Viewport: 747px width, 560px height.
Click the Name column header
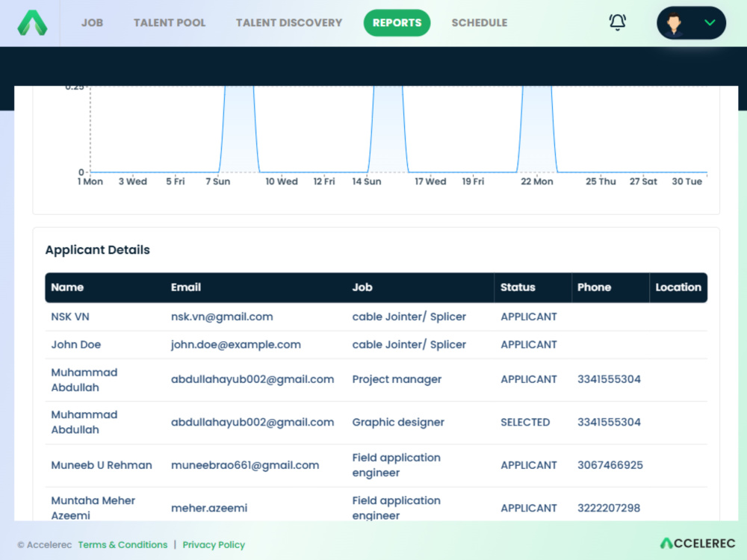tap(67, 287)
